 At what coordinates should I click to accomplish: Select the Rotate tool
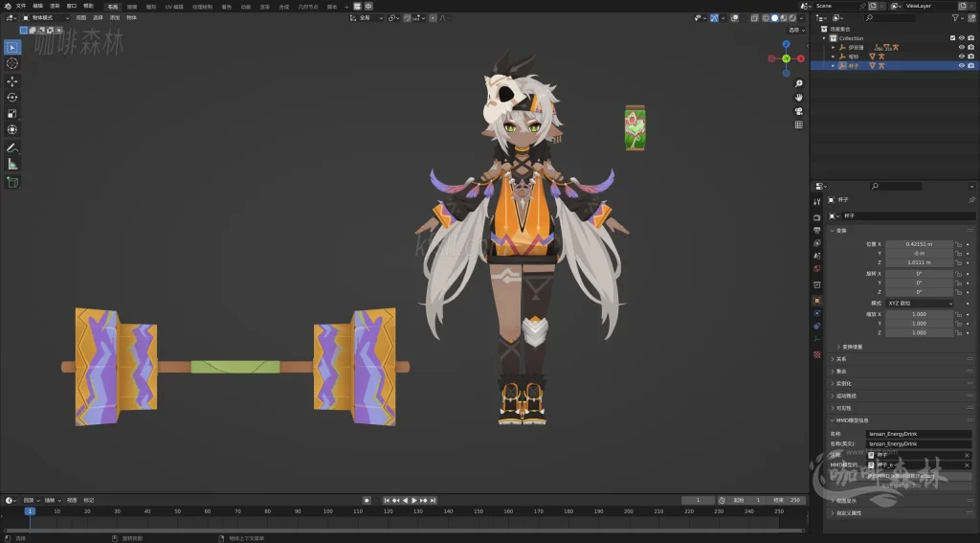click(x=11, y=97)
